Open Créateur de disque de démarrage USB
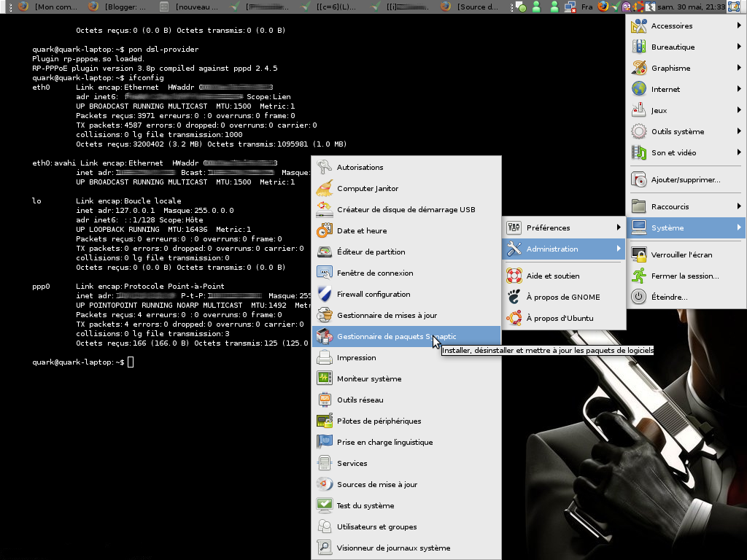Image resolution: width=747 pixels, height=560 pixels. [x=406, y=209]
